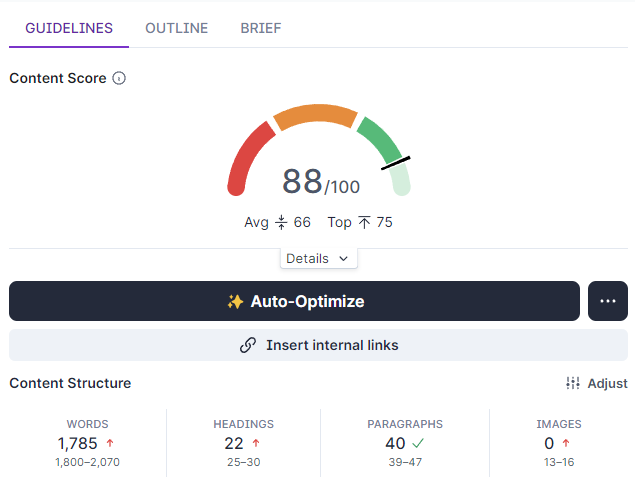Image resolution: width=635 pixels, height=490 pixels.
Task: Click the Auto-Optimize button
Action: pos(295,301)
